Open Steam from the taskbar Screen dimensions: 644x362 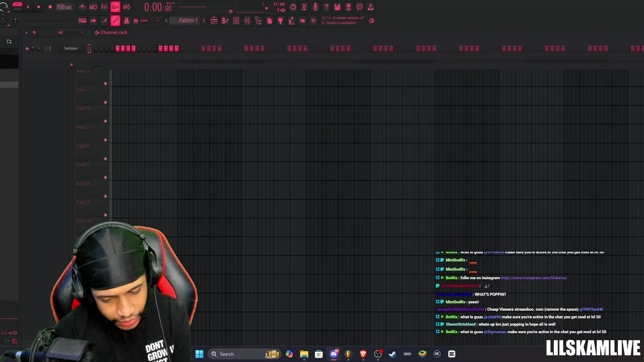click(392, 354)
